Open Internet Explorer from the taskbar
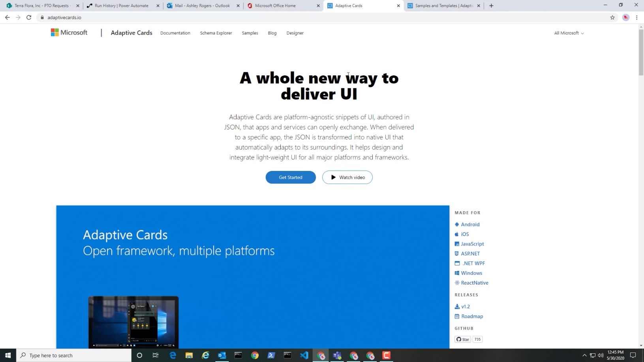 coord(205,355)
